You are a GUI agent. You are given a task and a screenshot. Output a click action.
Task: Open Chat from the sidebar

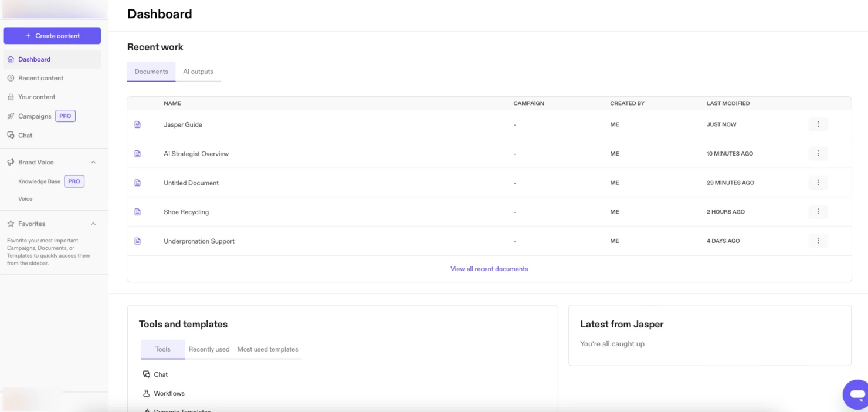click(x=10, y=135)
